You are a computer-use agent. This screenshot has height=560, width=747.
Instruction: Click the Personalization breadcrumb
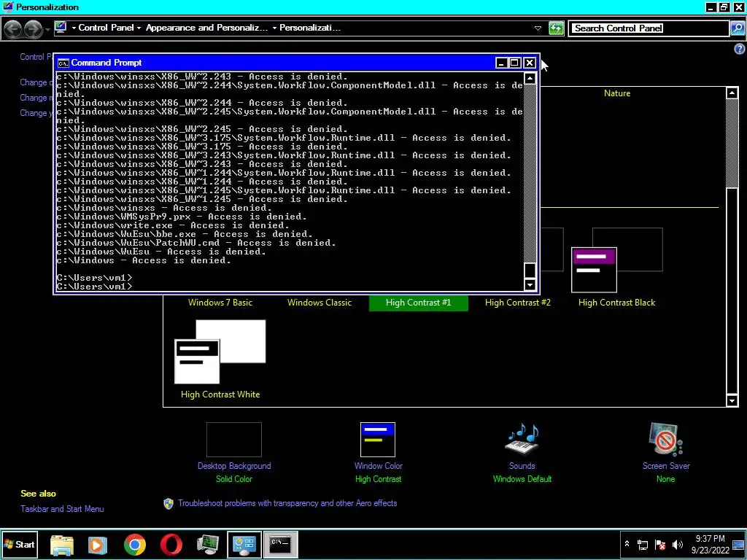[309, 28]
